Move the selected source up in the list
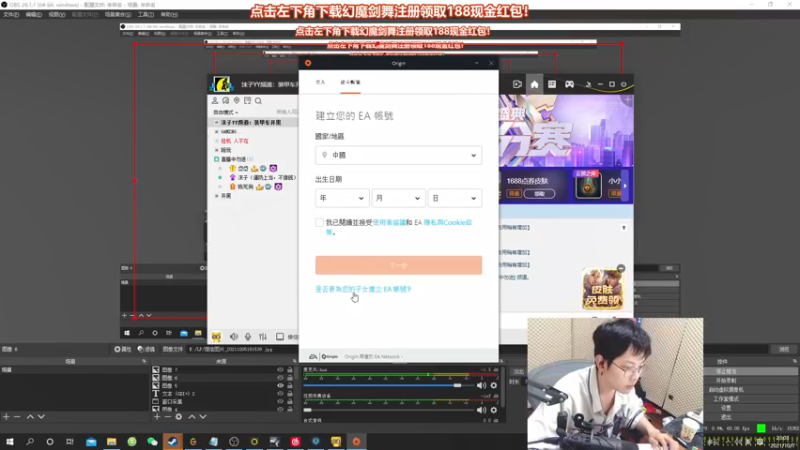Screen dimensions: 800x450 click(x=192, y=417)
